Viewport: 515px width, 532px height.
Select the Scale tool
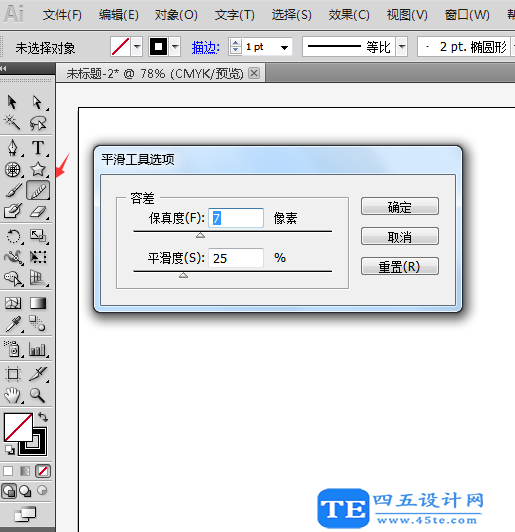[x=38, y=236]
